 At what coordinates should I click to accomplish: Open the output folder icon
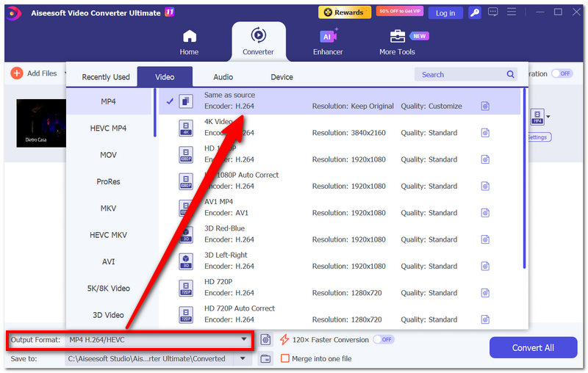[265, 358]
